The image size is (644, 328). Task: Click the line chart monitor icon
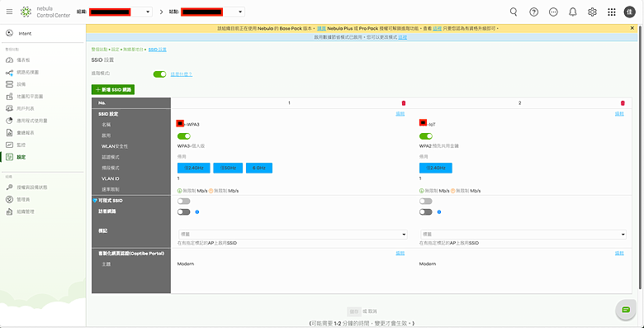click(10, 145)
